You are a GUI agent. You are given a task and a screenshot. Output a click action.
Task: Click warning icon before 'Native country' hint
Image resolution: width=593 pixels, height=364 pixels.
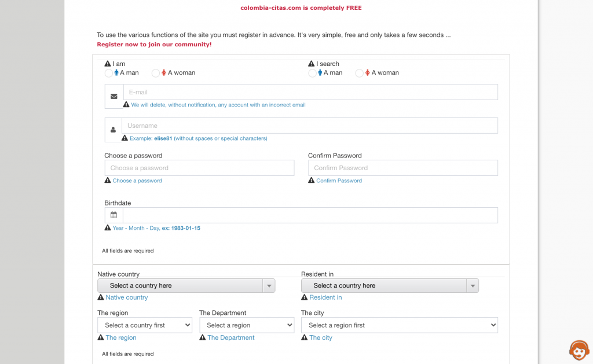click(x=101, y=297)
